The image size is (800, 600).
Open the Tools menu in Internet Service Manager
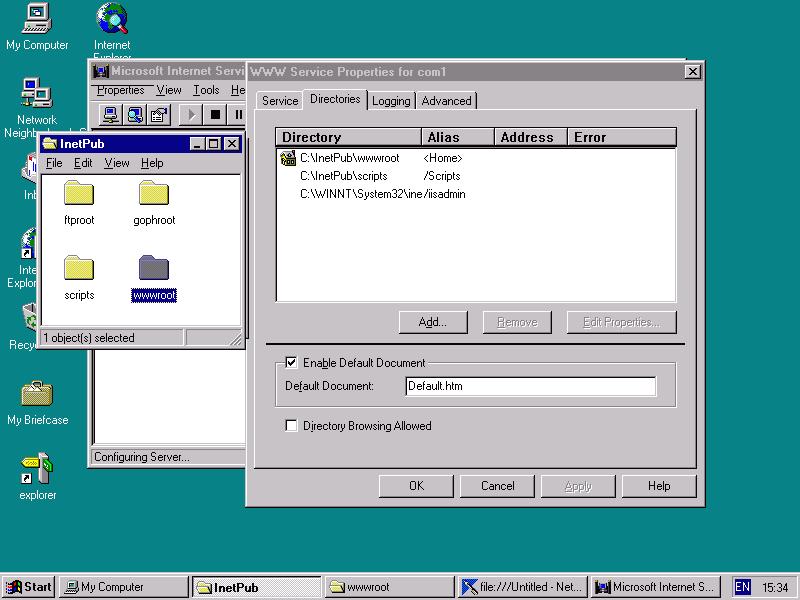206,90
